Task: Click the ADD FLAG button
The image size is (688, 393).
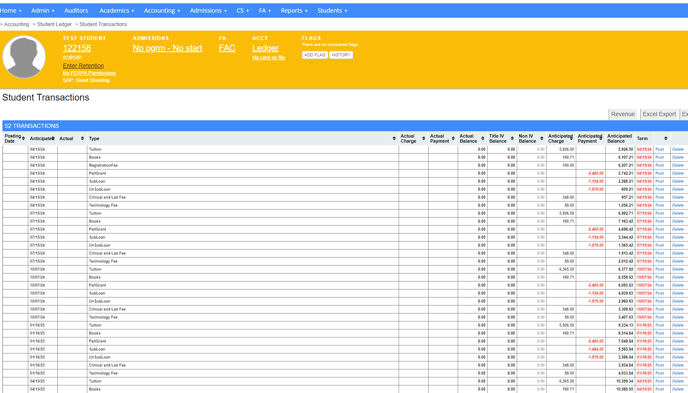Action: [315, 55]
